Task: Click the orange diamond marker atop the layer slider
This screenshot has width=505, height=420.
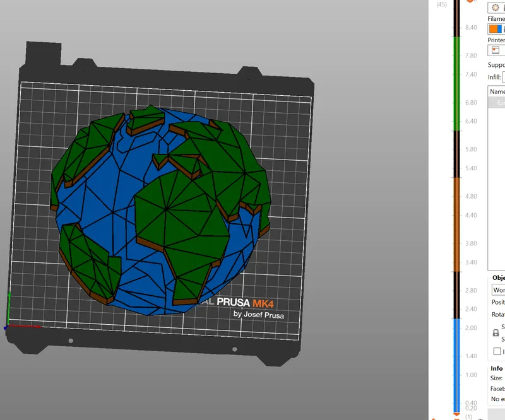Action: pos(470,2)
